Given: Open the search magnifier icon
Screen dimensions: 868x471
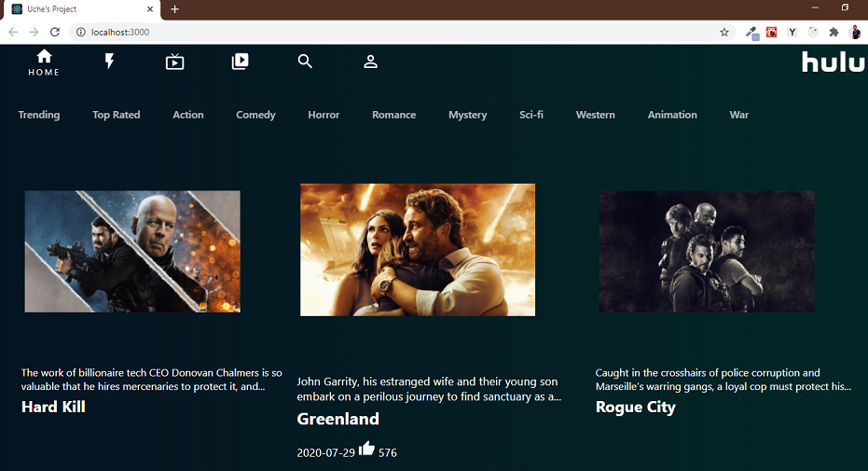Looking at the screenshot, I should [305, 61].
